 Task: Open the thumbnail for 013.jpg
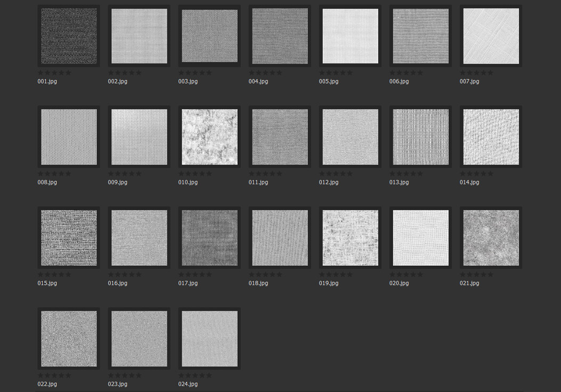[420, 136]
